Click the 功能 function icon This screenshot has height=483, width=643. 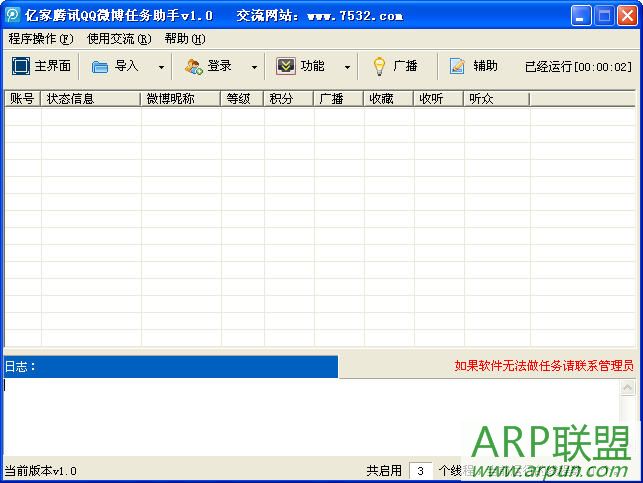click(x=286, y=66)
